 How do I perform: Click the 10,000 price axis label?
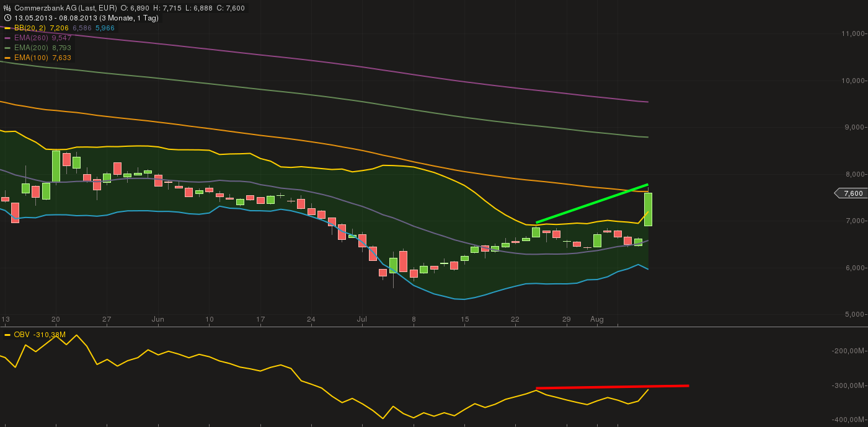[854, 81]
